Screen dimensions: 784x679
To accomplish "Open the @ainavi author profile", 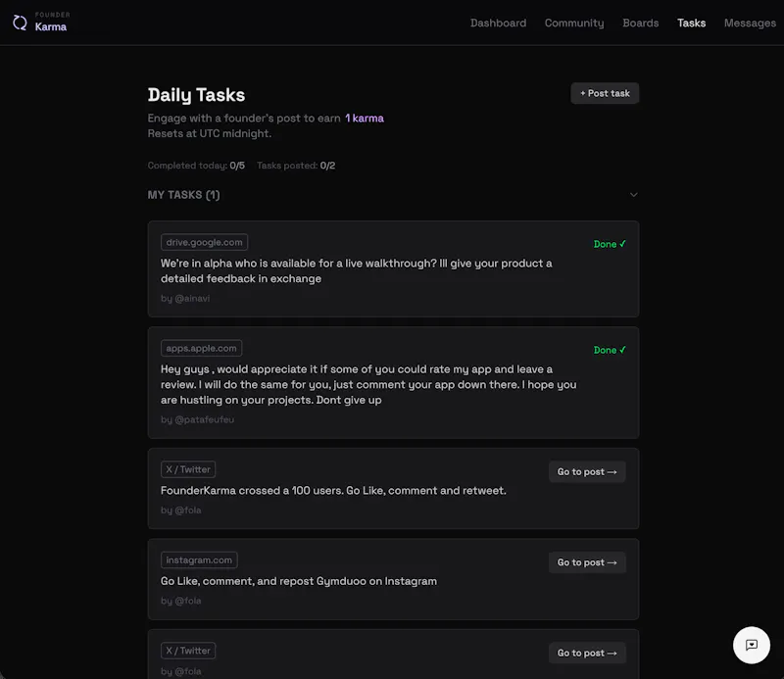I will (192, 299).
